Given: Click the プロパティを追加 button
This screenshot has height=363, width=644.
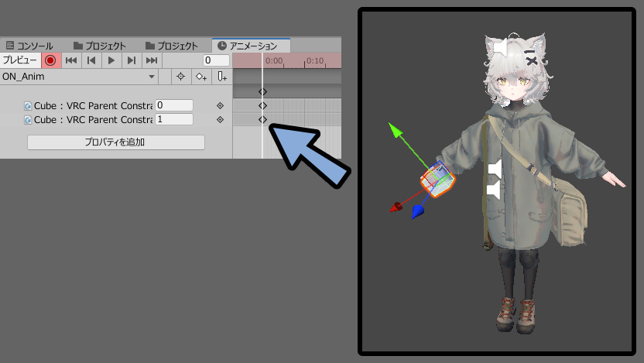Looking at the screenshot, I should pos(116,142).
